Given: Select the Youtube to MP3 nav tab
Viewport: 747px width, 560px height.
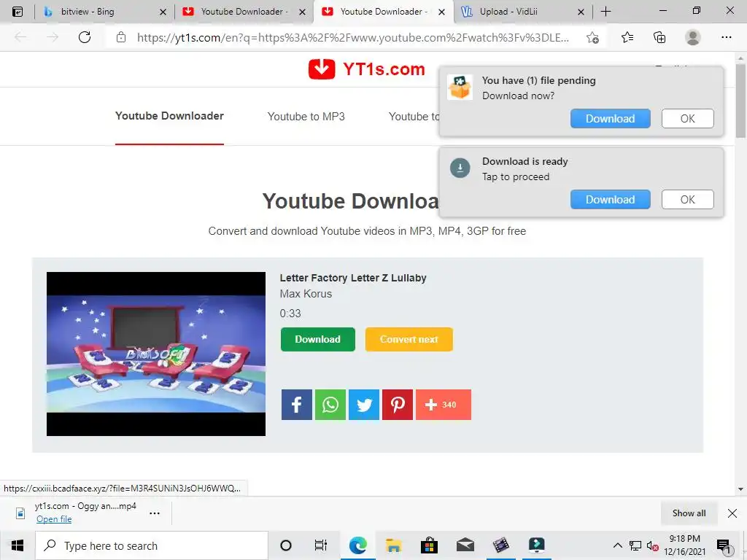Looking at the screenshot, I should (306, 117).
